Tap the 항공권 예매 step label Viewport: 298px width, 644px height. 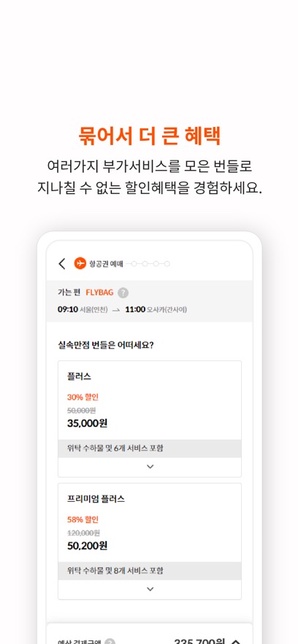click(x=106, y=263)
